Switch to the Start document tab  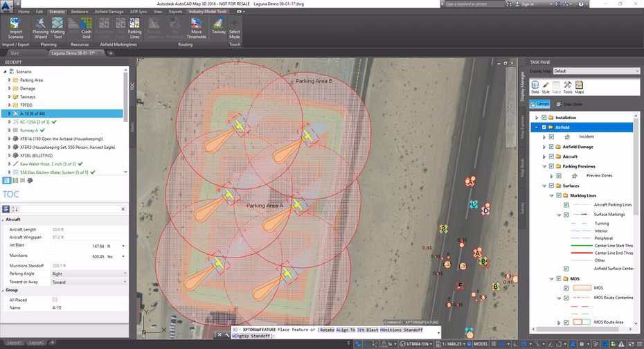[x=15, y=53]
